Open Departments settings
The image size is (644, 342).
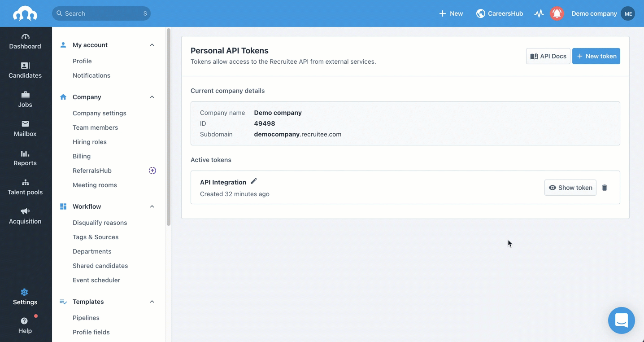tap(92, 251)
